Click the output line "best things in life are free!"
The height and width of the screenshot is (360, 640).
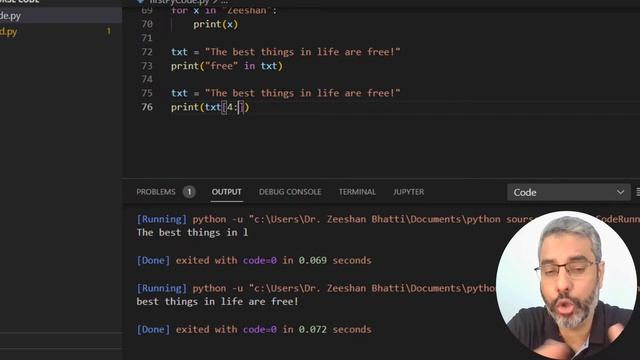pos(218,302)
